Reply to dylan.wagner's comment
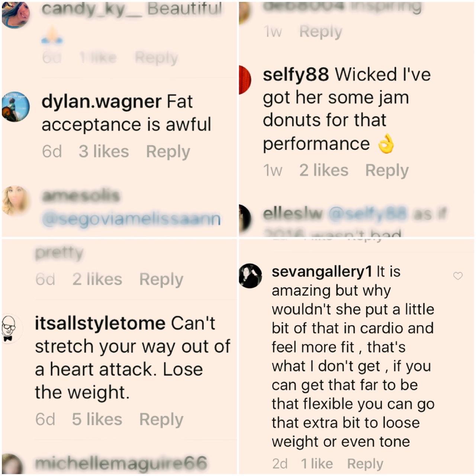 [x=168, y=152]
